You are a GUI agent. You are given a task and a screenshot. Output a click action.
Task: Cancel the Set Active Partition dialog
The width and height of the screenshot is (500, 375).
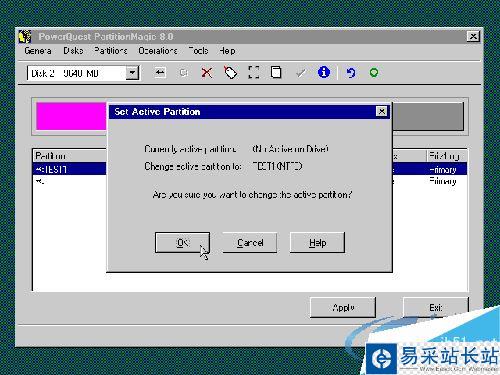pyautogui.click(x=250, y=242)
